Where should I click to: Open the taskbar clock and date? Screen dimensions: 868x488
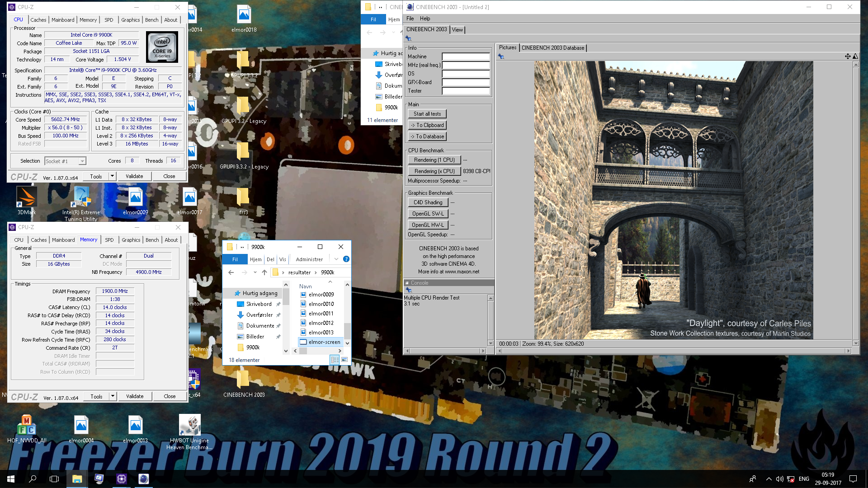828,479
